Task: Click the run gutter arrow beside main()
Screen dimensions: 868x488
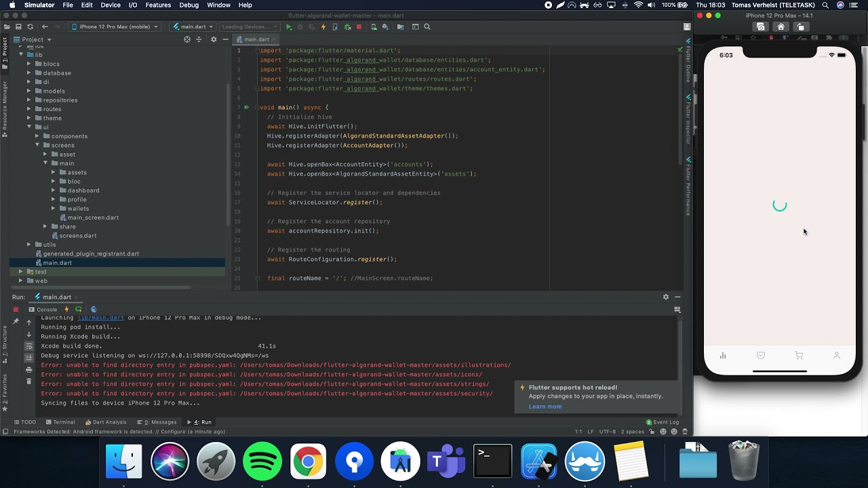Action: (x=247, y=107)
